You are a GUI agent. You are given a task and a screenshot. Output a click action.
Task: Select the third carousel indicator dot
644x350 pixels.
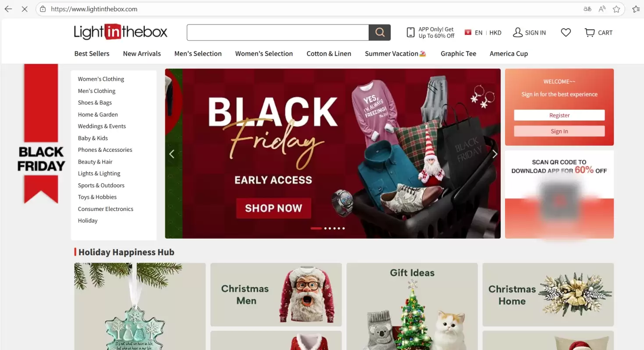pos(330,229)
